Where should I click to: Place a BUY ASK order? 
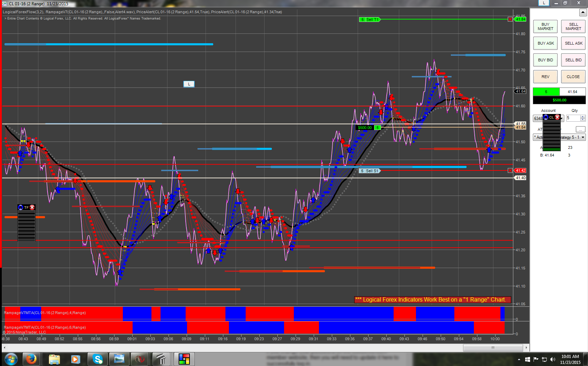pos(545,43)
